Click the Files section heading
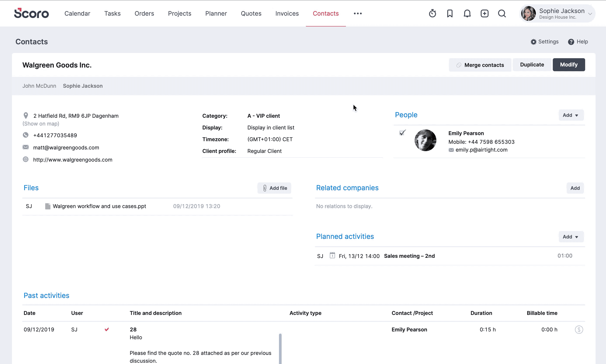The height and width of the screenshot is (364, 606). [31, 188]
